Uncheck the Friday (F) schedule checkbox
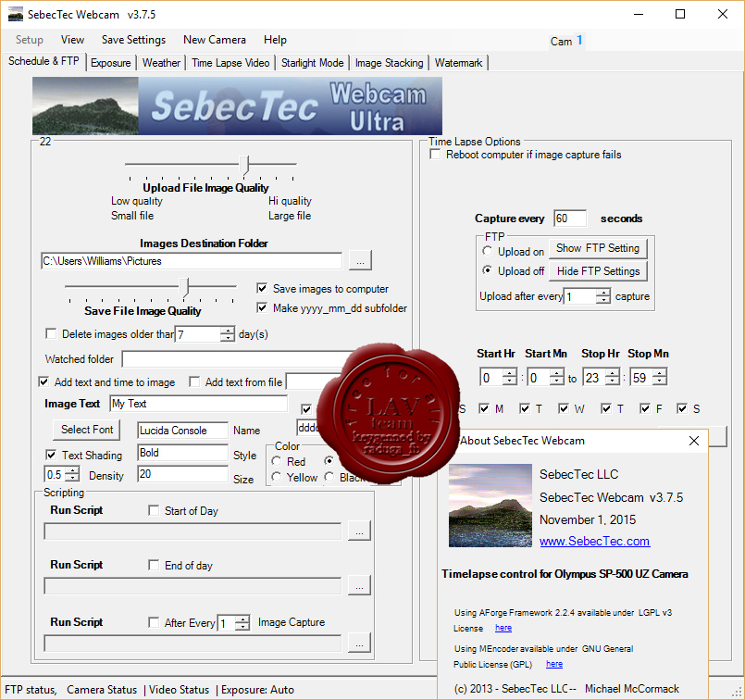745x700 pixels. 645,408
